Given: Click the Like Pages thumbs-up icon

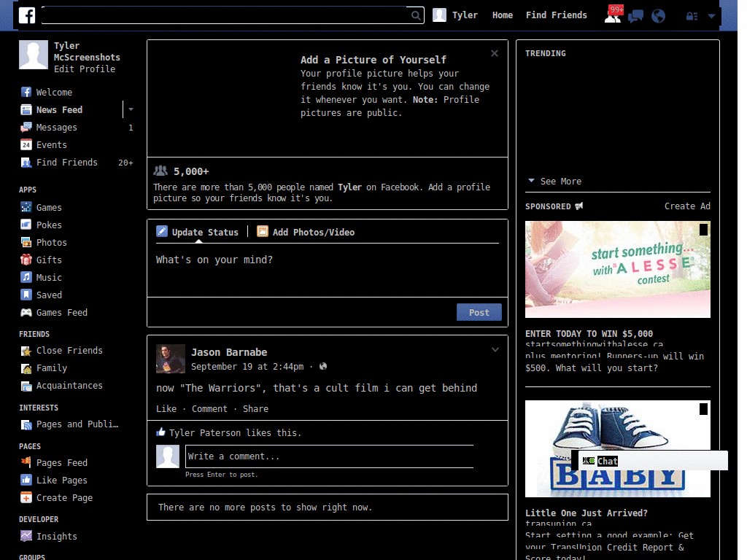Looking at the screenshot, I should [26, 480].
